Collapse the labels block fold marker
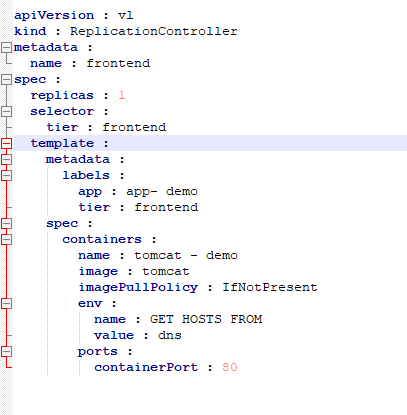This screenshot has height=415, width=407. 6,175
